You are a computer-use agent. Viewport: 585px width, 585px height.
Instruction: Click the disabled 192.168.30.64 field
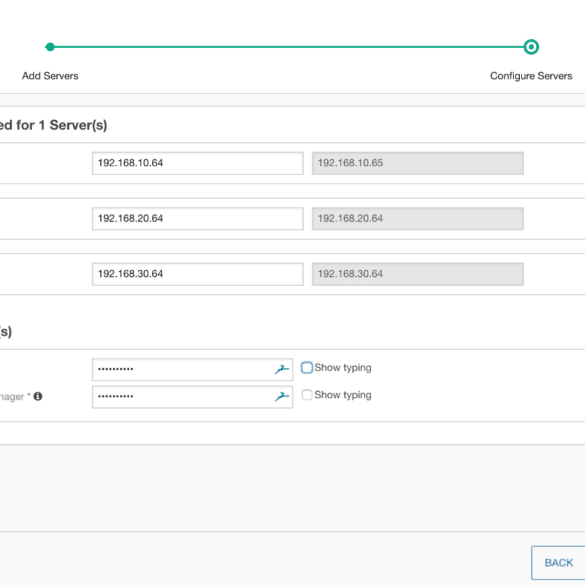418,274
